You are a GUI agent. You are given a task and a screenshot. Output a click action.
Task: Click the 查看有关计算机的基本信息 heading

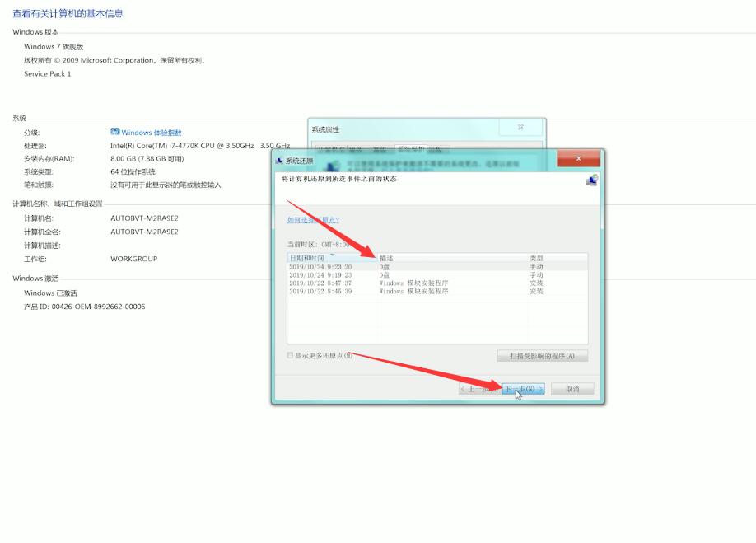(x=68, y=13)
